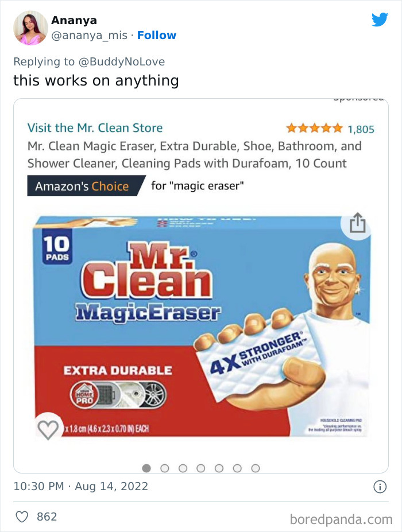Click the Mr. Clean product title text

tap(194, 155)
